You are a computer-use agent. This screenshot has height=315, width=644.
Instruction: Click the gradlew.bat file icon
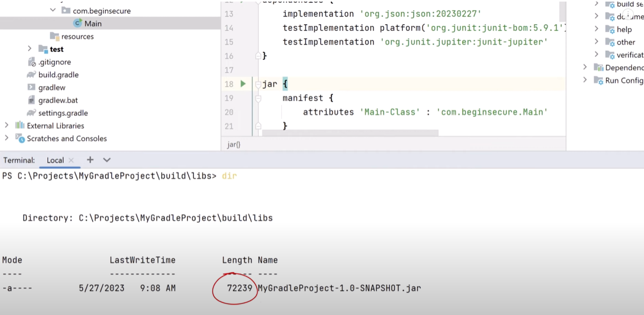point(31,100)
